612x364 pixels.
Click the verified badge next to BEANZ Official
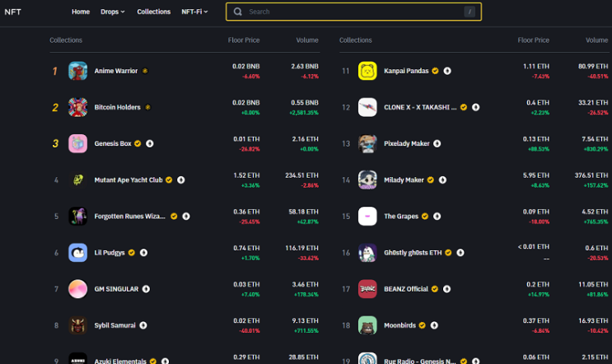(x=435, y=289)
